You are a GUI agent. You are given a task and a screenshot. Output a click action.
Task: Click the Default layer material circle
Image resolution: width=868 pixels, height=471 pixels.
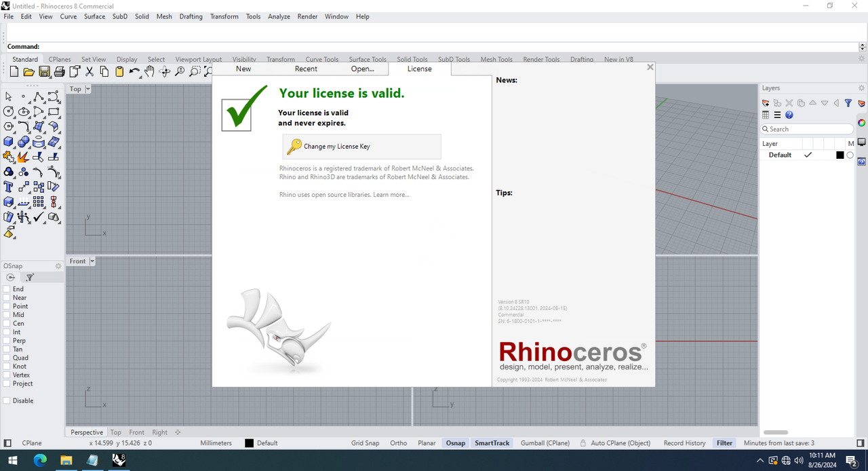(x=850, y=155)
